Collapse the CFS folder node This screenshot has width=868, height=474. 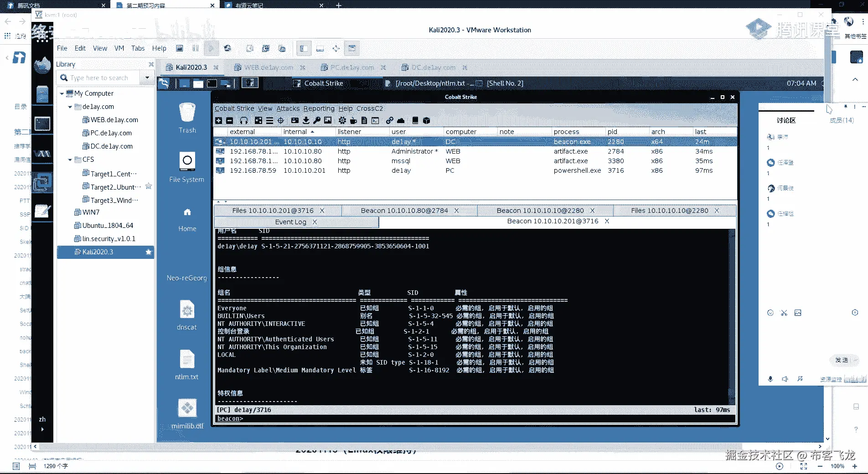70,160
